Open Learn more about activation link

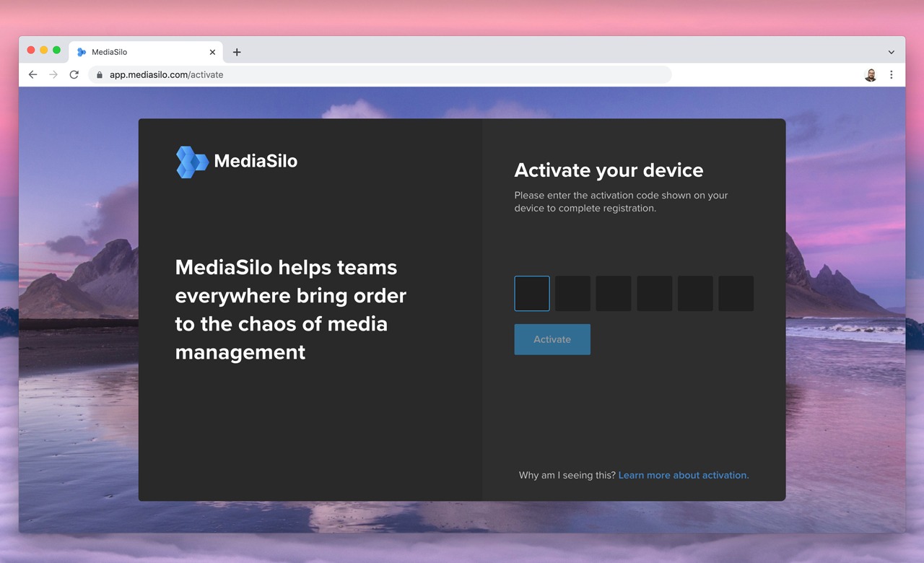684,475
